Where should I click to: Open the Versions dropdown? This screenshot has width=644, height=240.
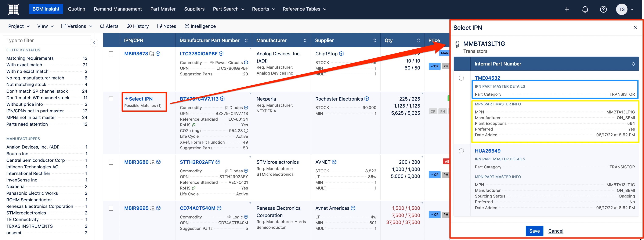pyautogui.click(x=77, y=26)
